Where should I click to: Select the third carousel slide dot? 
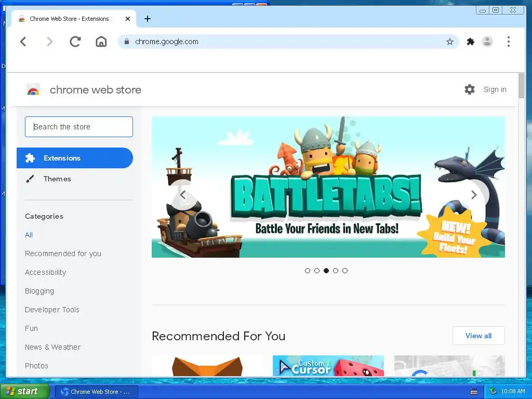[x=326, y=271]
